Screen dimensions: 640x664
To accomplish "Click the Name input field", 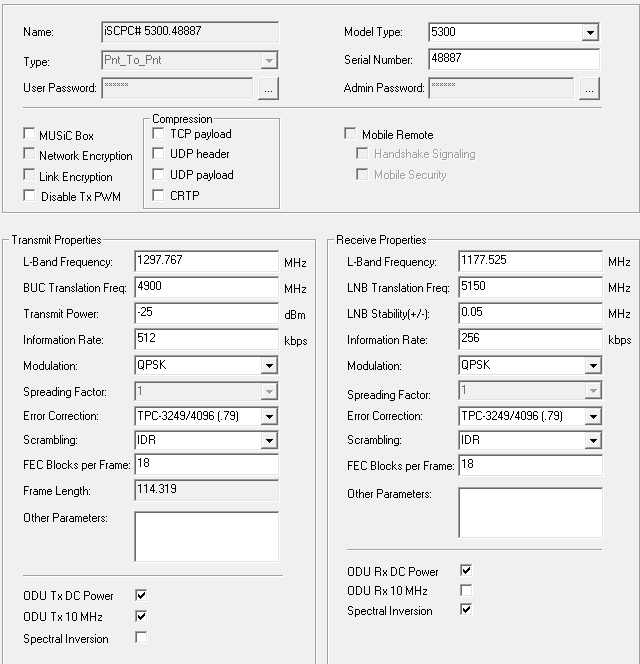I will [x=190, y=32].
